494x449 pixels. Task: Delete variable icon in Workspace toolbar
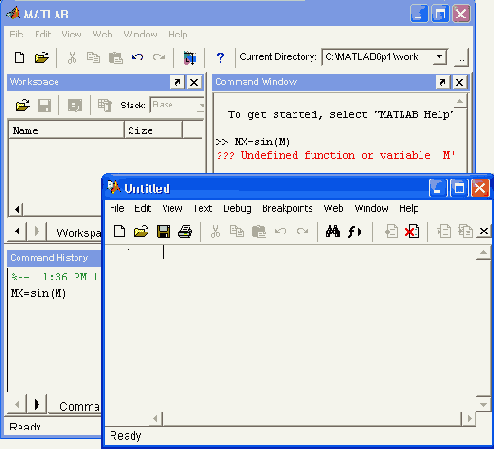tap(105, 105)
